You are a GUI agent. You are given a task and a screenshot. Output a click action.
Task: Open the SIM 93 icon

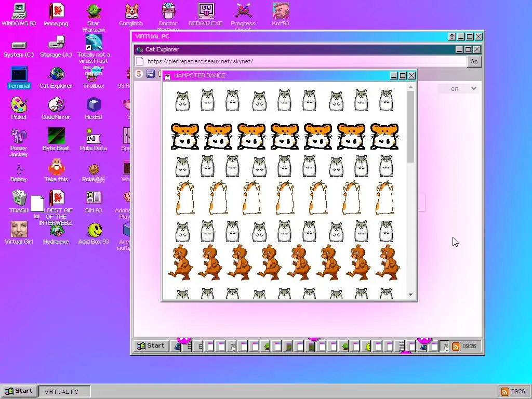click(x=94, y=198)
